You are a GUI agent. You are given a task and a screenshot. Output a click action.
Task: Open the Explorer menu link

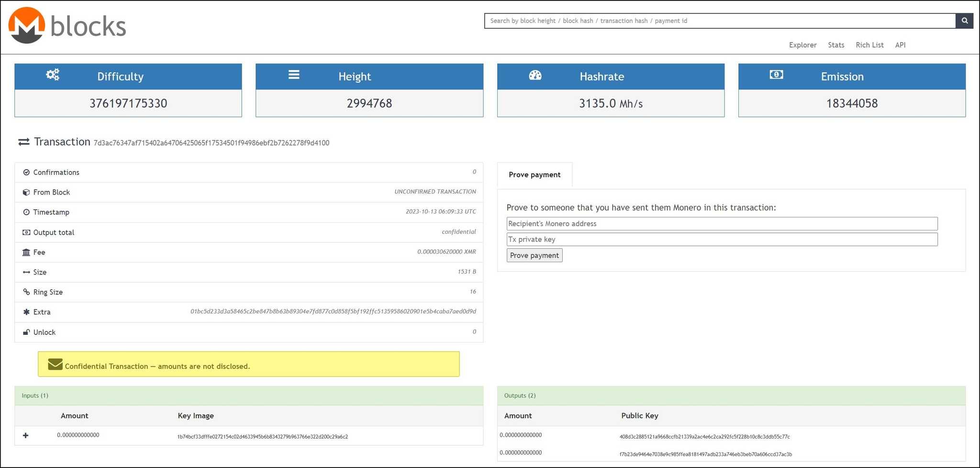tap(802, 45)
